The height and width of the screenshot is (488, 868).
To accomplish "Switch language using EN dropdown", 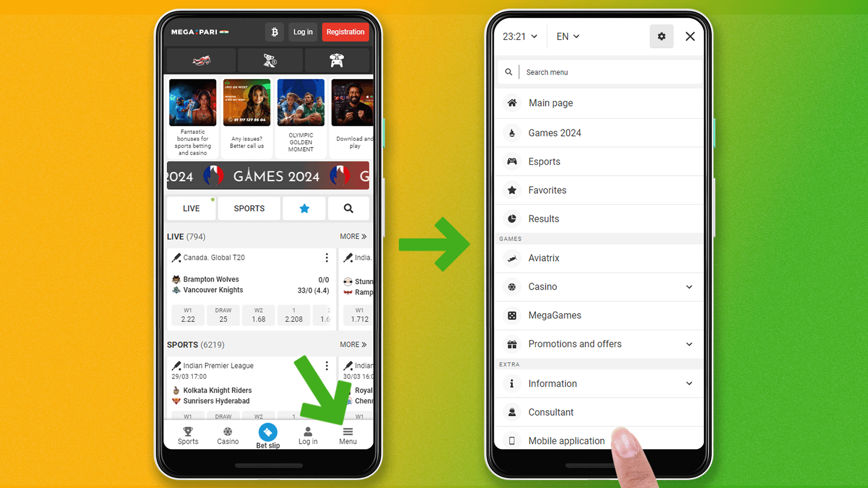I will [566, 36].
